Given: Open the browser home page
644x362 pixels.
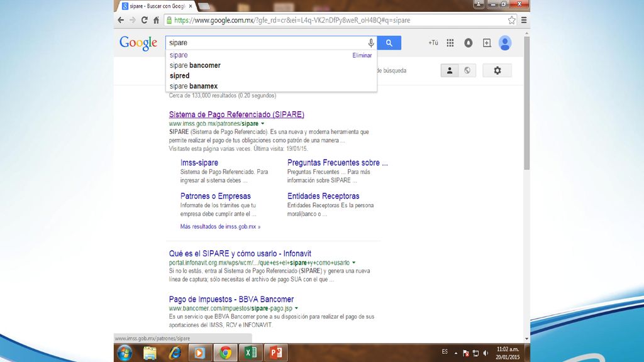Looking at the screenshot, I should pyautogui.click(x=156, y=20).
